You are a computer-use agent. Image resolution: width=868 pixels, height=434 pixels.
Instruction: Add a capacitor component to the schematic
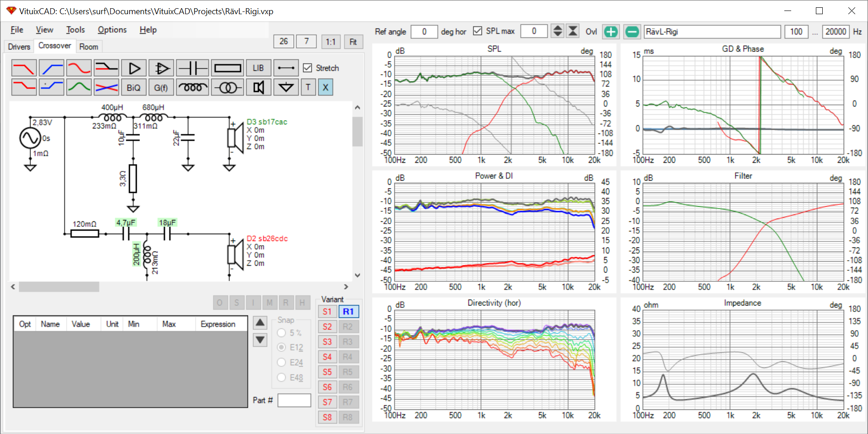coord(193,68)
